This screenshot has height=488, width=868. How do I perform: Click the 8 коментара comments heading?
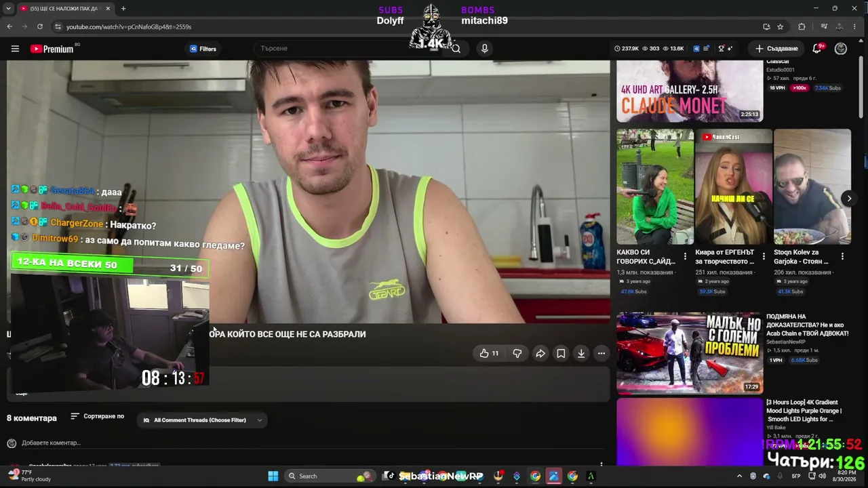point(32,418)
